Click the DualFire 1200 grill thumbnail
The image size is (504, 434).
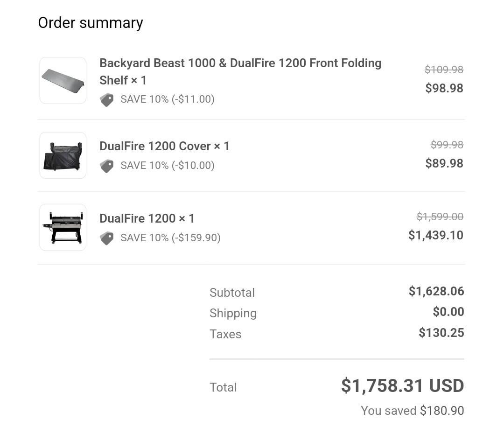[x=63, y=227]
